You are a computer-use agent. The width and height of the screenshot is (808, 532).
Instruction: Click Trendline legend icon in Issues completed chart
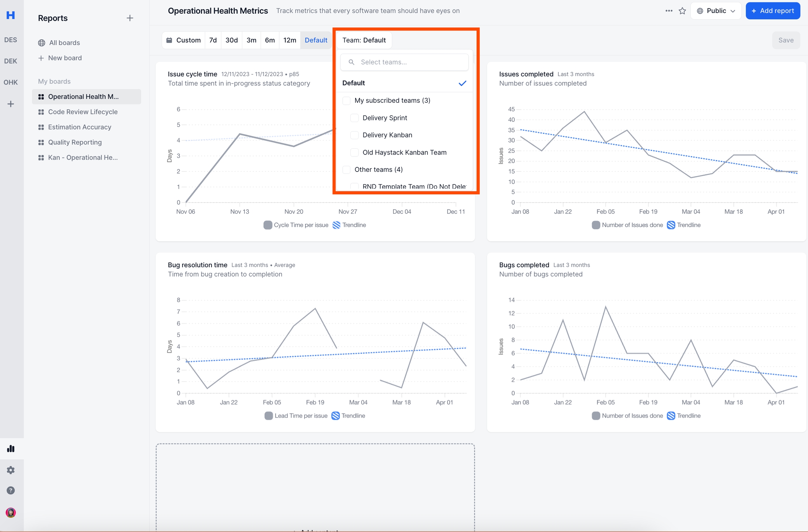point(671,225)
